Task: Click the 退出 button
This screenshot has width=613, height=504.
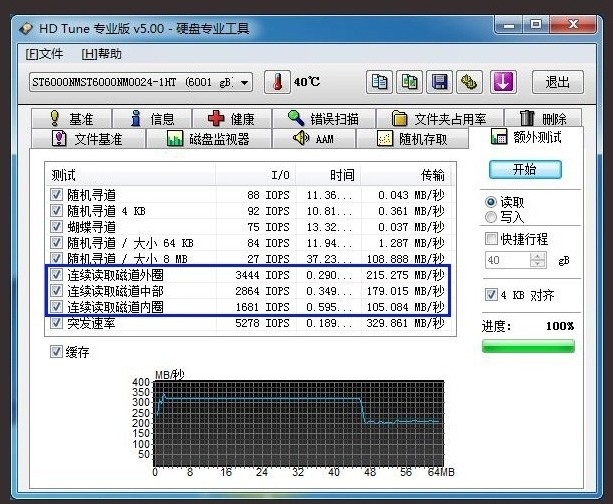Action: pyautogui.click(x=557, y=82)
